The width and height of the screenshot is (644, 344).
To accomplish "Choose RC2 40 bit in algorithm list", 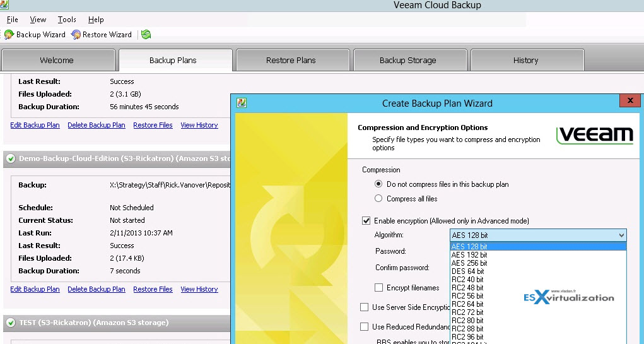I will 538,280.
